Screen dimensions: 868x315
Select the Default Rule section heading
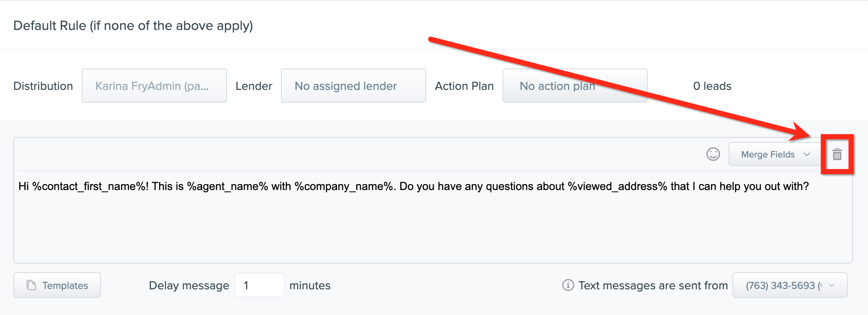[133, 26]
